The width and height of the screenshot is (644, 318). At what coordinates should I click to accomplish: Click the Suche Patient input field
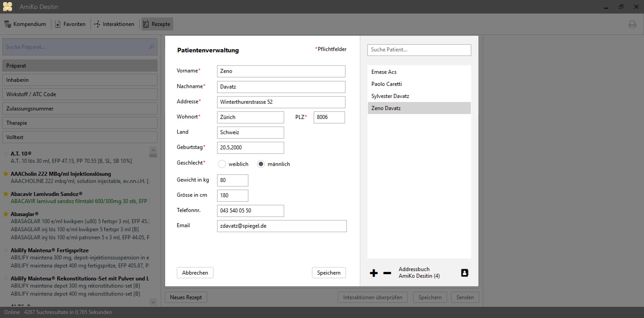[419, 50]
